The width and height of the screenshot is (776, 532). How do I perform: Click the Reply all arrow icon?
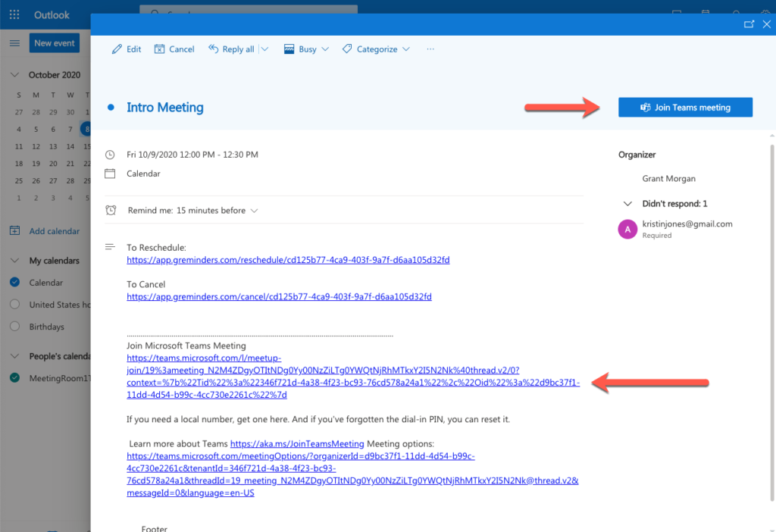[213, 49]
